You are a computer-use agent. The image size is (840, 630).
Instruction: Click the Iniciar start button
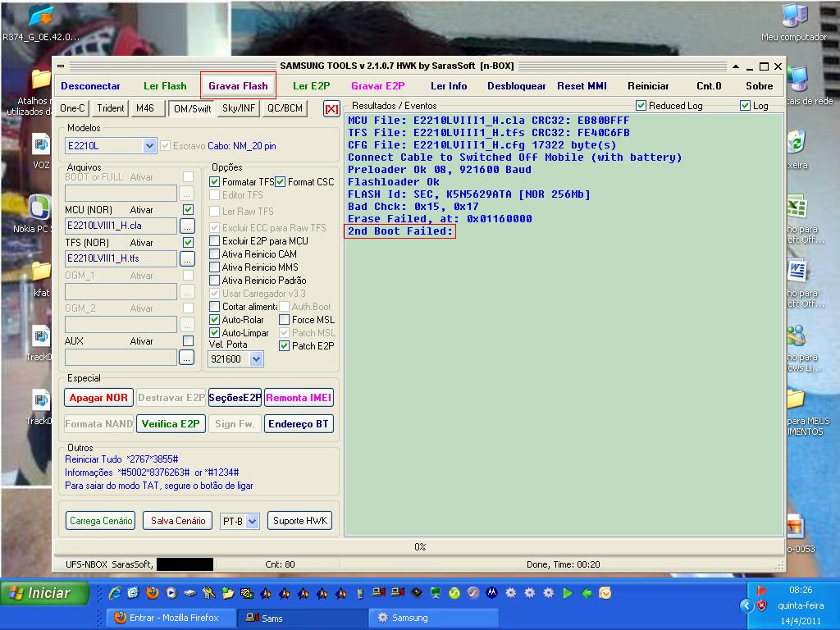44,593
